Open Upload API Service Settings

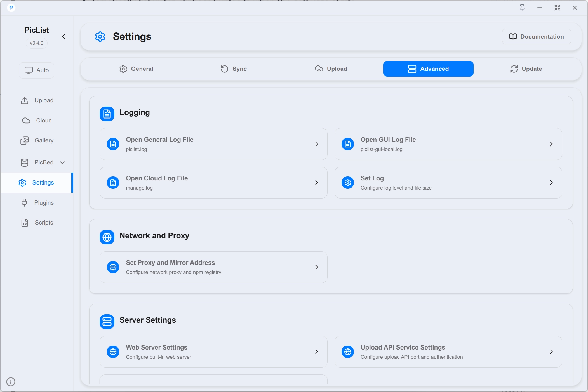pos(448,352)
